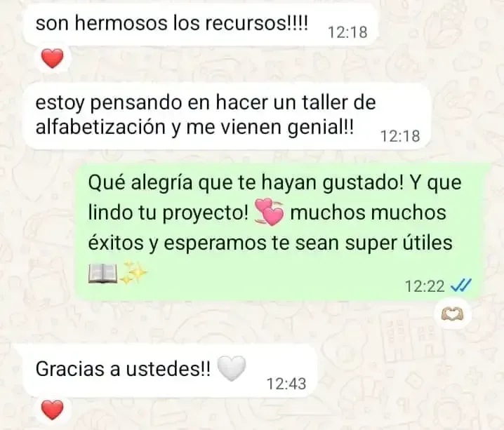This screenshot has width=504, height=430.
Task: Click the 12:22 timestamp on sent message
Action: tap(425, 286)
